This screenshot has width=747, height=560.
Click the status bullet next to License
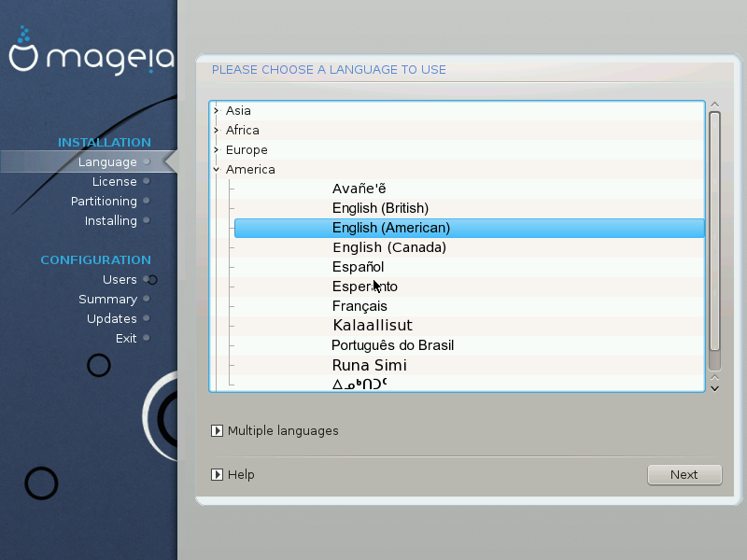pyautogui.click(x=147, y=181)
